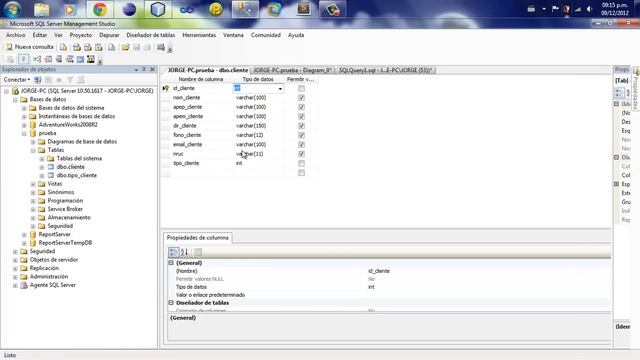
Task: Open the Herramientas menu
Action: [x=199, y=35]
